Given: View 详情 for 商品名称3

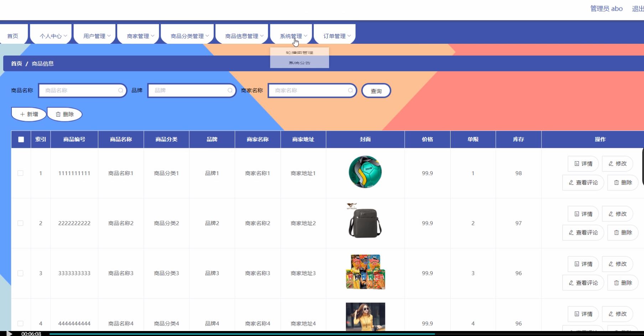Looking at the screenshot, I should (583, 264).
